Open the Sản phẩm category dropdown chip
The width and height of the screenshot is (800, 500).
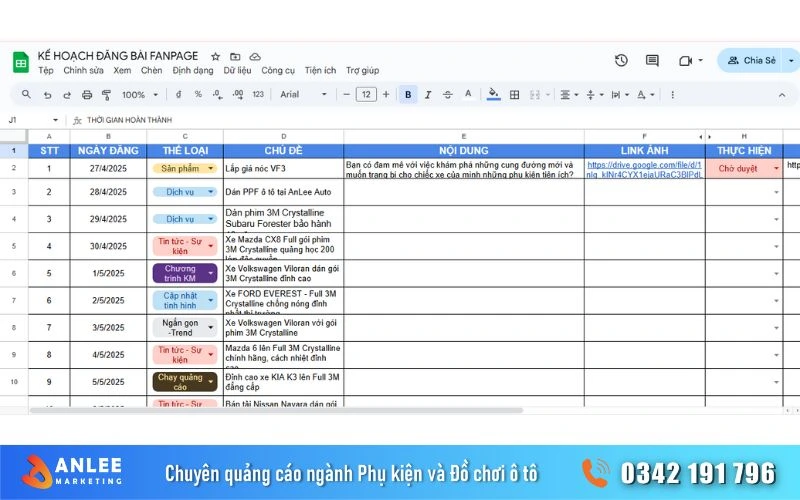coord(185,168)
